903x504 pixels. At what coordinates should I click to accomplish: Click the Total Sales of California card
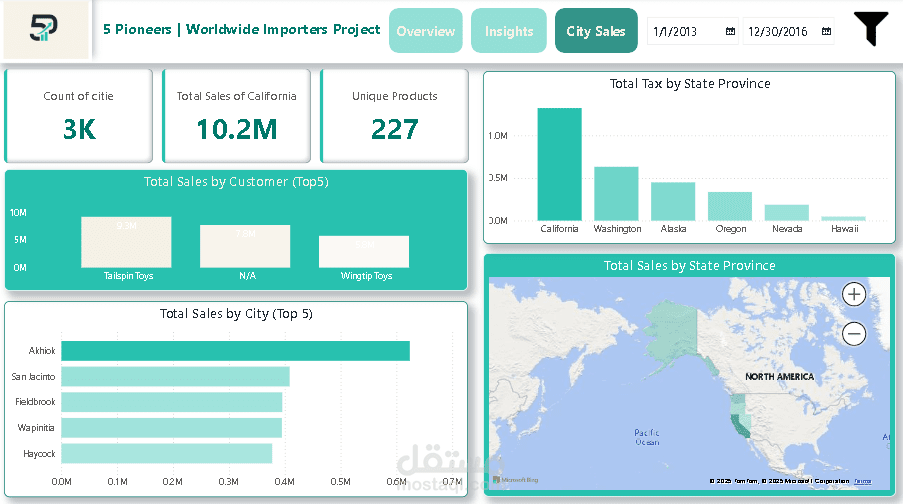(x=237, y=116)
